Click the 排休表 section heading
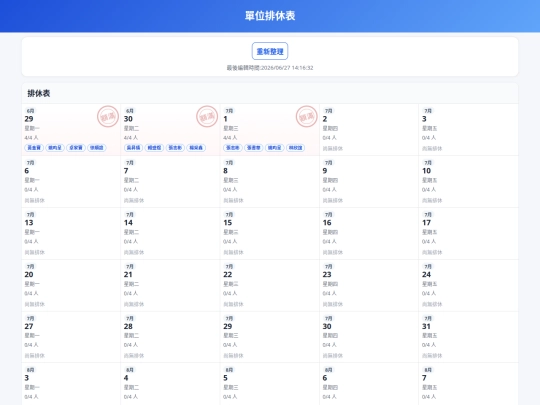Image resolution: width=540 pixels, height=405 pixels. 39,93
